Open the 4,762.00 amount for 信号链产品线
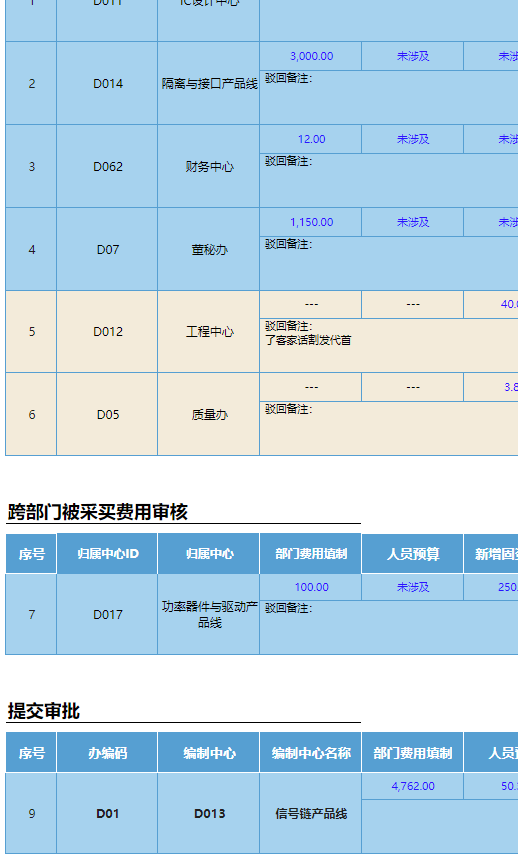The width and height of the screenshot is (518, 860). click(x=413, y=786)
